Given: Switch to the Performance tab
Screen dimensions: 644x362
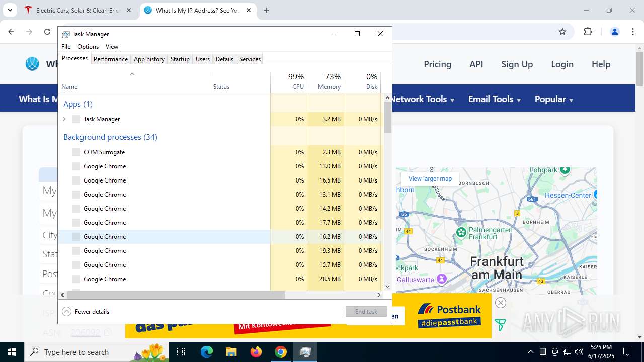Looking at the screenshot, I should 111,59.
